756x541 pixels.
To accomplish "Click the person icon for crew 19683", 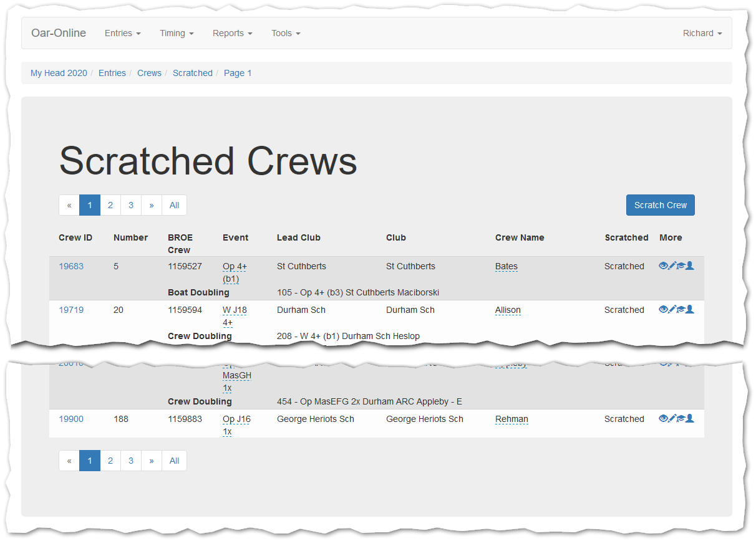I will (x=690, y=266).
